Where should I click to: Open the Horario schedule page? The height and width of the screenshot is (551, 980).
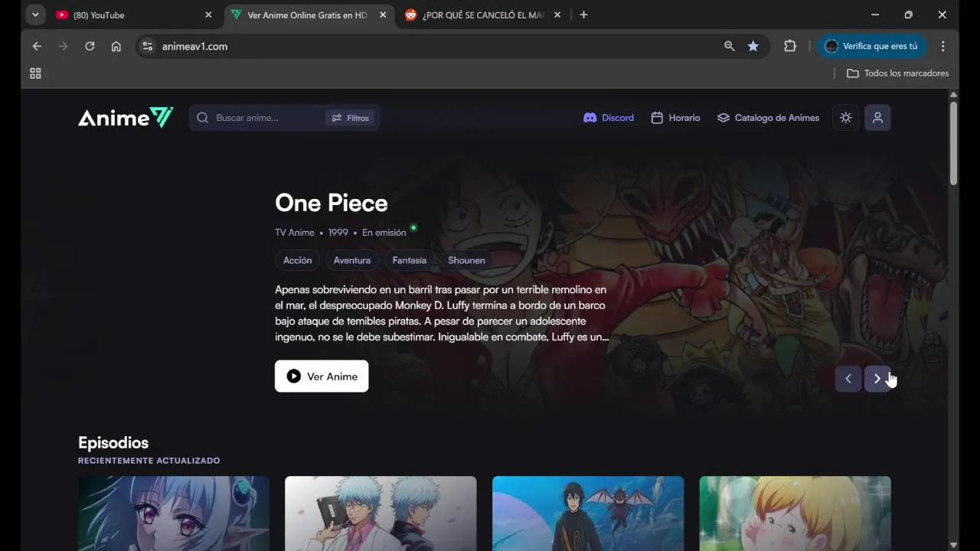click(x=675, y=118)
